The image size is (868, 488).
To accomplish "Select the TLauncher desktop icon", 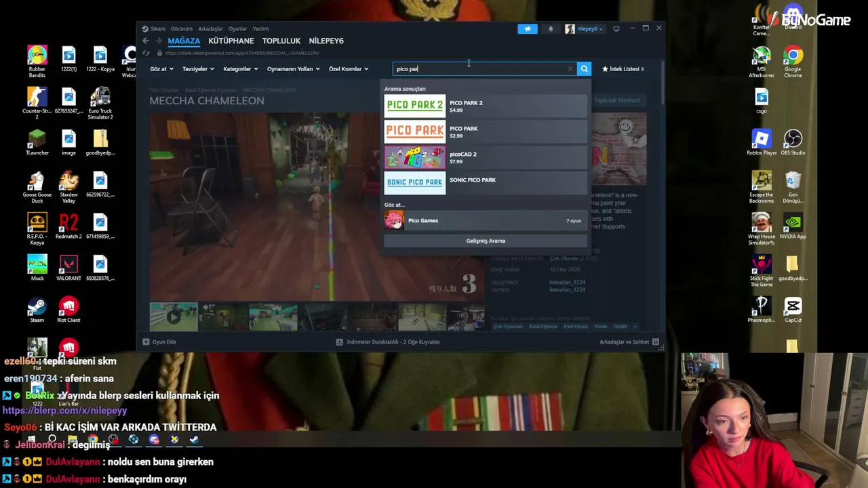I will (x=37, y=142).
